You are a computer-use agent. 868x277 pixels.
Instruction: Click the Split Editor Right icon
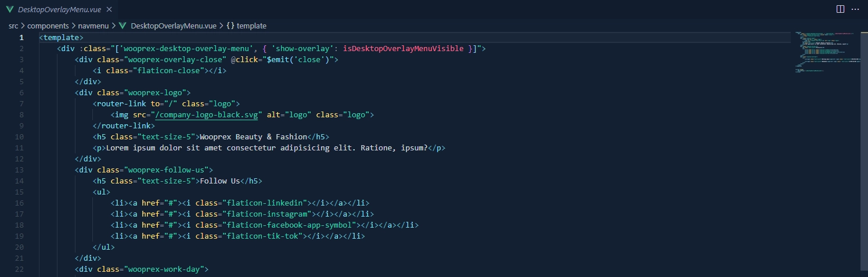click(840, 9)
